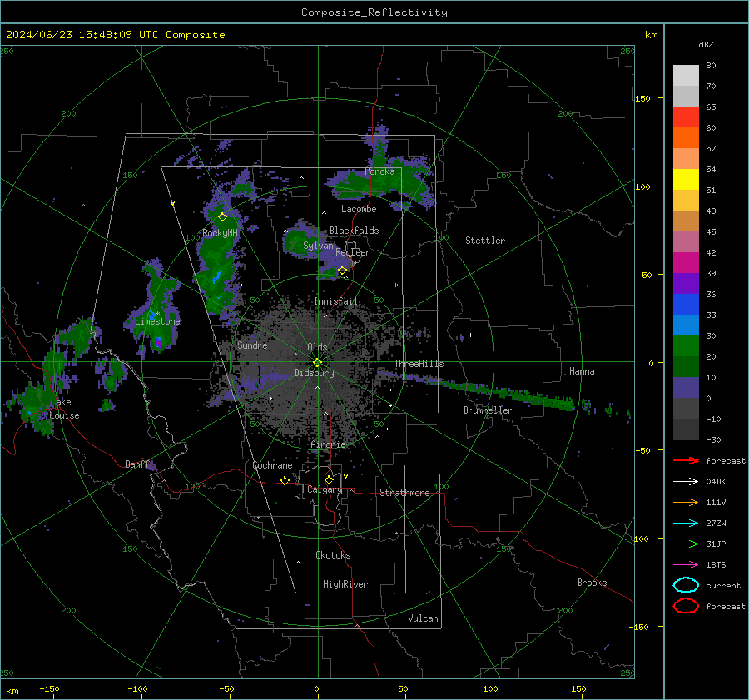Select the Drumheller label
Viewport: 749px width, 700px height.
coord(488,410)
